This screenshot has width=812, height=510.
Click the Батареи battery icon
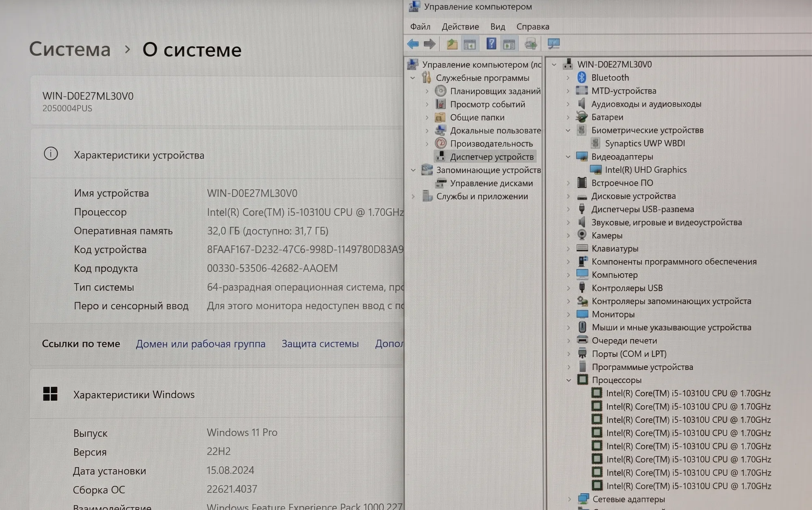pos(582,117)
